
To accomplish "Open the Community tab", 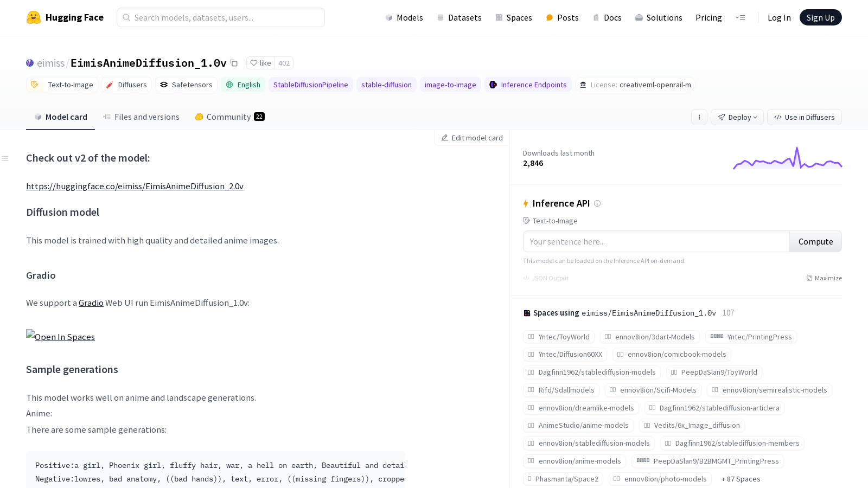I will 229,117.
